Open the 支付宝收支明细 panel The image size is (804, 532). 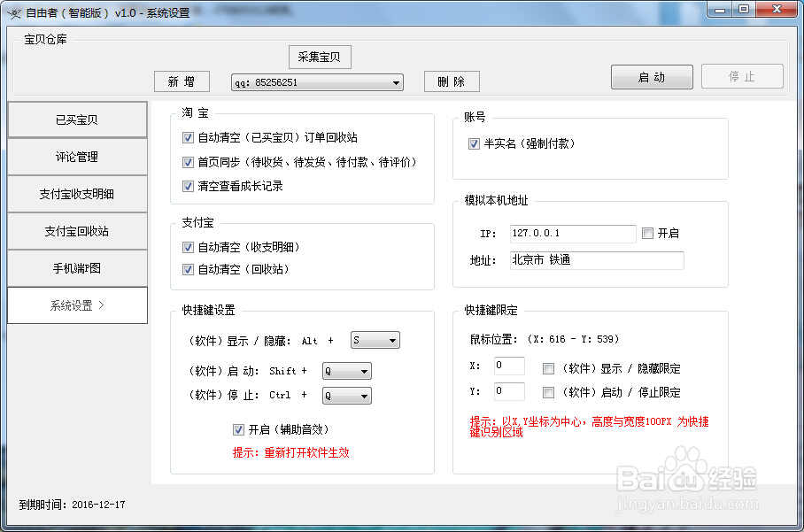pos(77,194)
